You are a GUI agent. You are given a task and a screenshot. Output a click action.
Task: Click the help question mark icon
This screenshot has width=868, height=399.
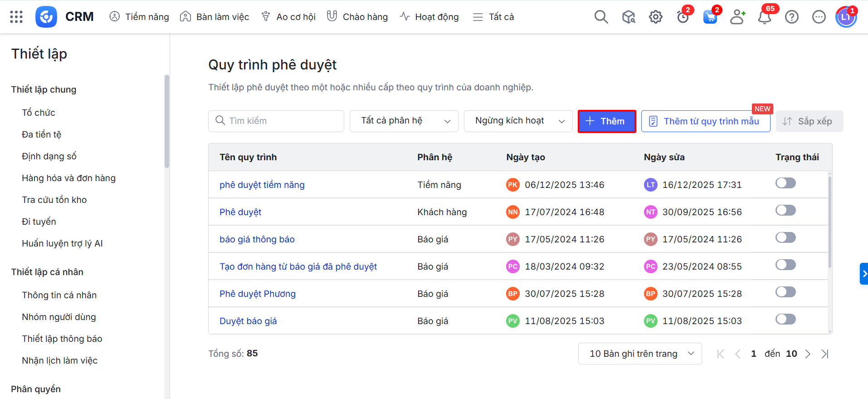pyautogui.click(x=792, y=17)
